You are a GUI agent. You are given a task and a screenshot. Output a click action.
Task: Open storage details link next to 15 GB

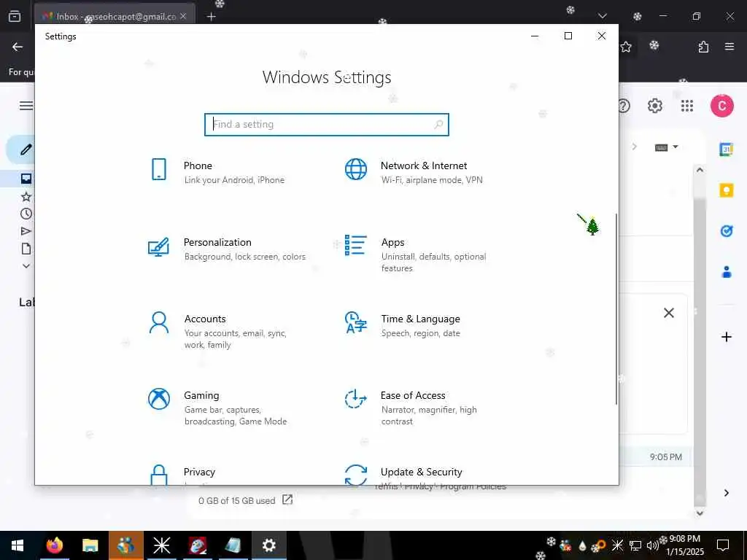(287, 499)
